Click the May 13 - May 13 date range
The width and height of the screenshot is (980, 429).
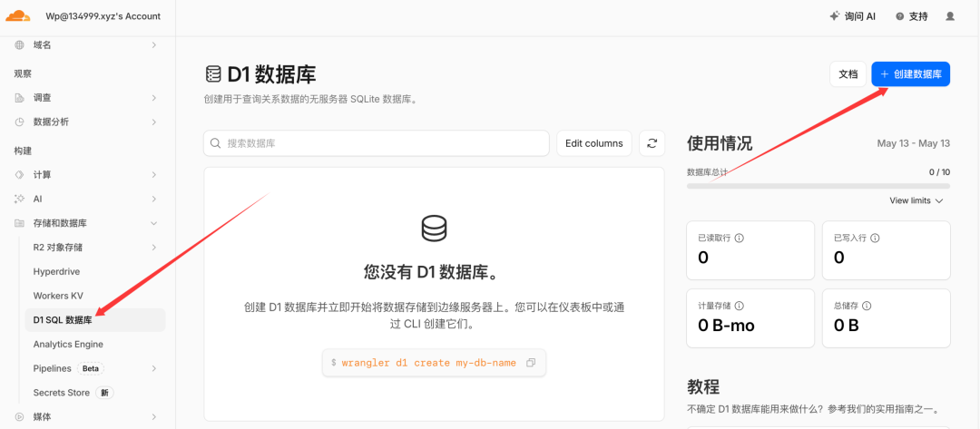(913, 143)
